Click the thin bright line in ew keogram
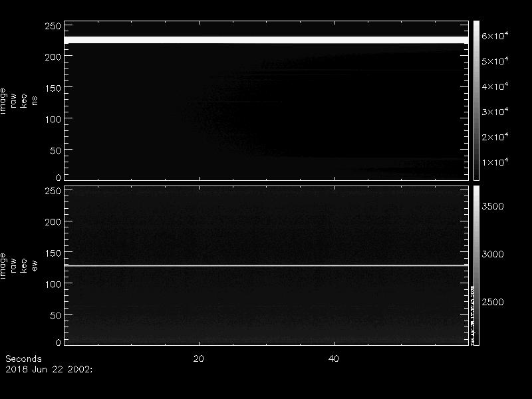The height and width of the screenshot is (399, 532). tap(267, 265)
